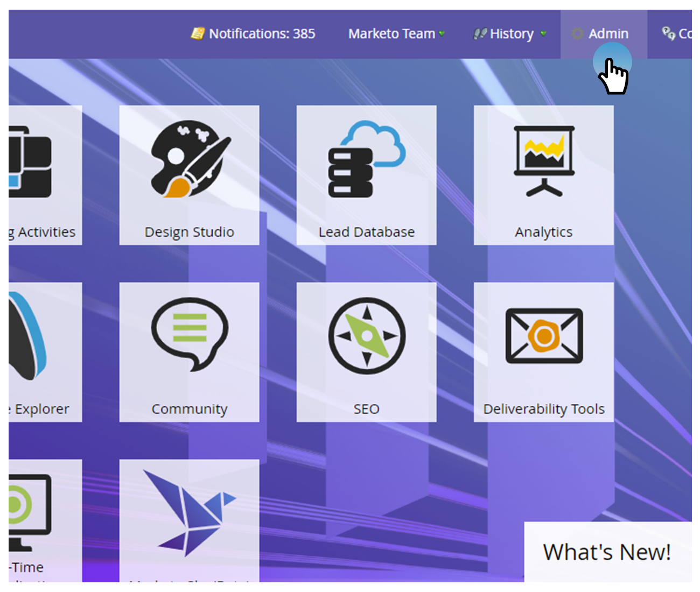Open the Revenue Explorer tile icon
The height and width of the screenshot is (592, 700).
tap(28, 336)
